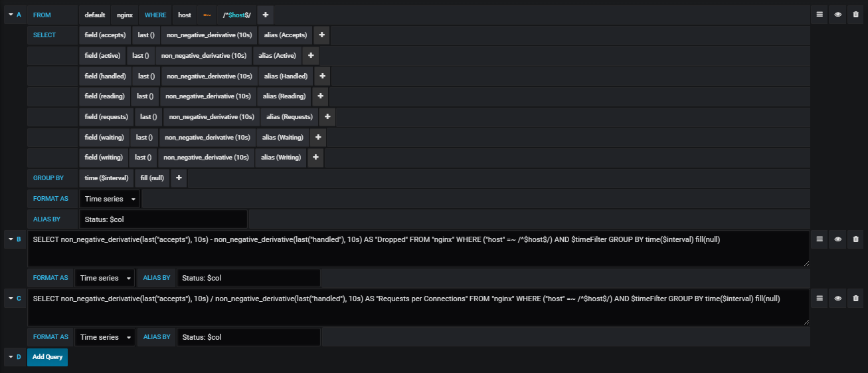Add function to the active field row
Screen dimensions: 868x373
click(x=311, y=56)
